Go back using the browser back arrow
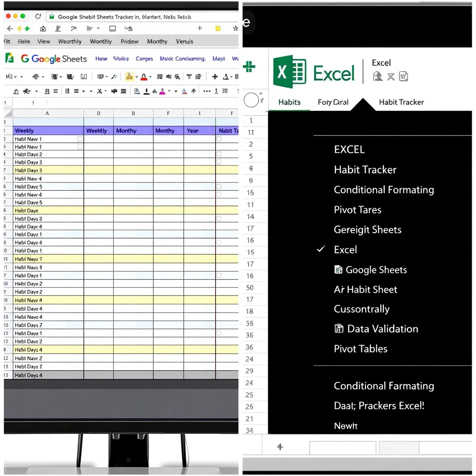 (x=10, y=29)
